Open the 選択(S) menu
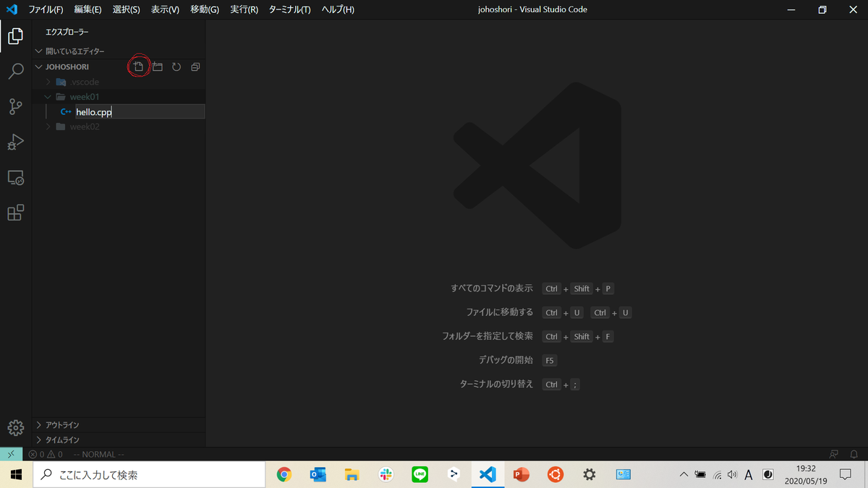Screen dimensions: 868x488 [127, 9]
